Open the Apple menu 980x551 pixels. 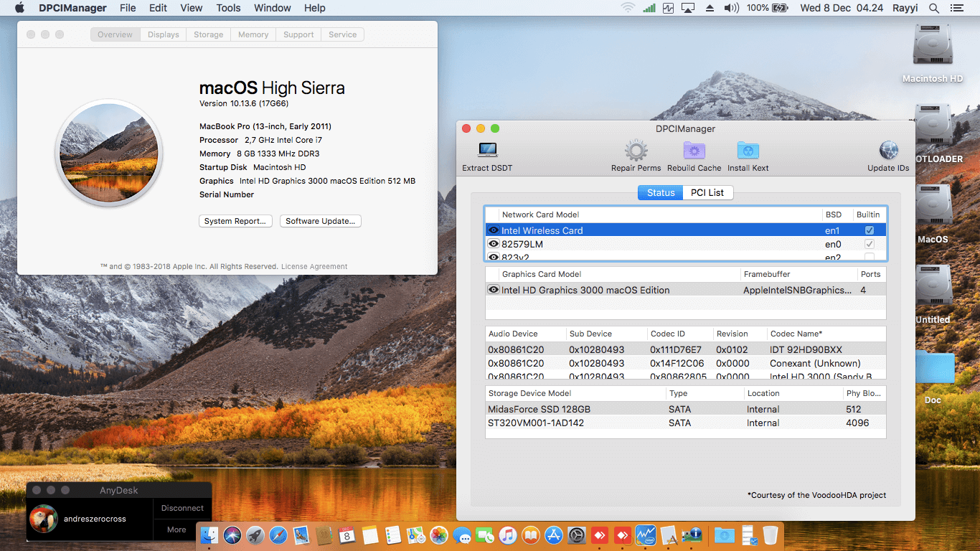click(x=19, y=8)
